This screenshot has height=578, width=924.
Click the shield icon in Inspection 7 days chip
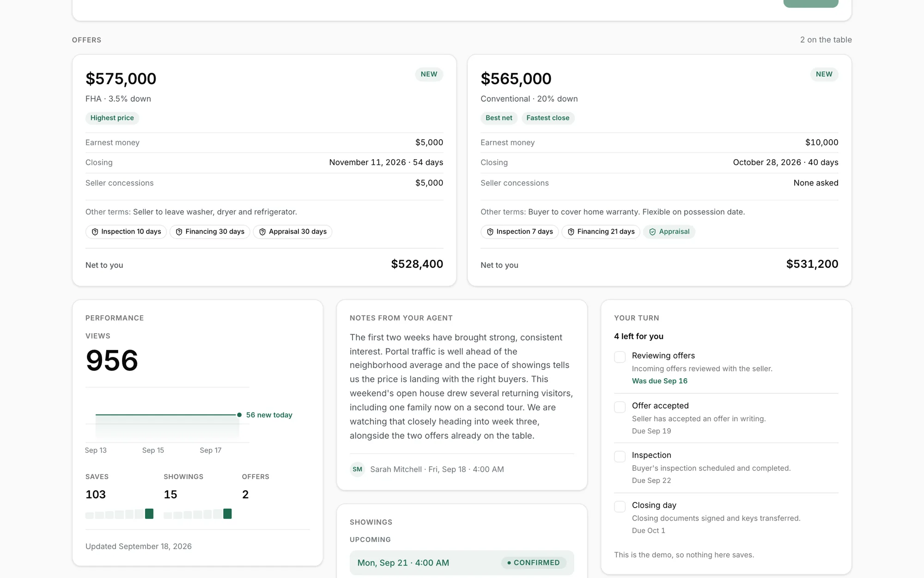490,232
